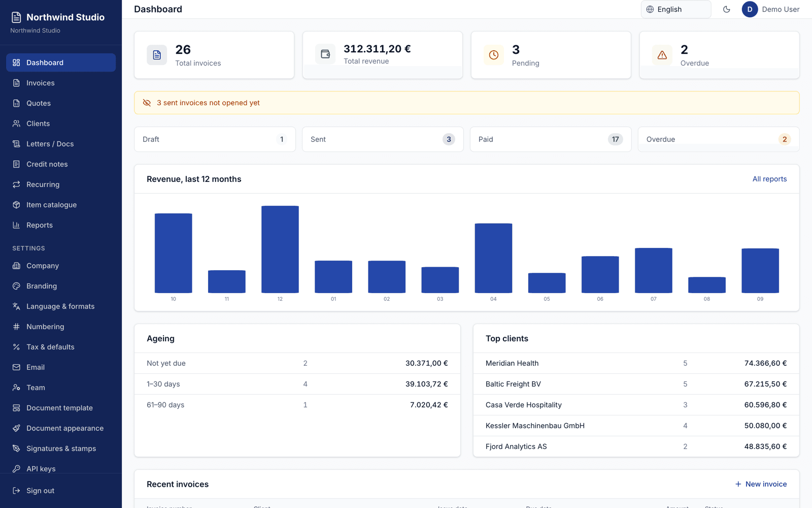
Task: Click the Meridian Health client row
Action: click(x=636, y=363)
